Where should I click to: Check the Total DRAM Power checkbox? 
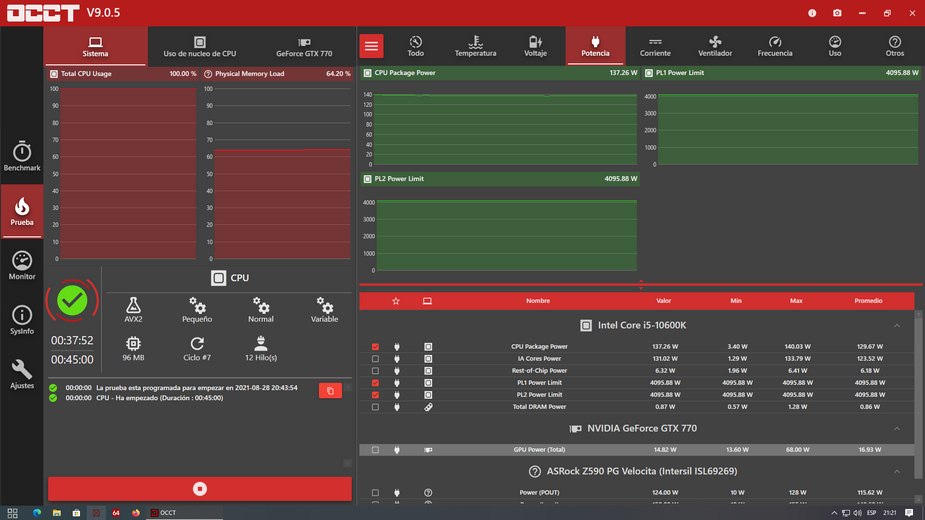pyautogui.click(x=375, y=407)
